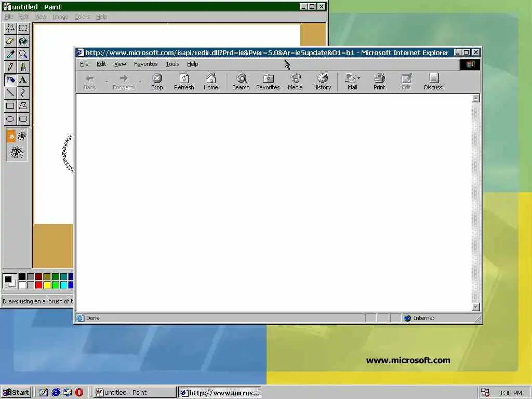This screenshot has height=399, width=532.
Task: Open the Help menu in Internet Explorer
Action: coord(192,64)
